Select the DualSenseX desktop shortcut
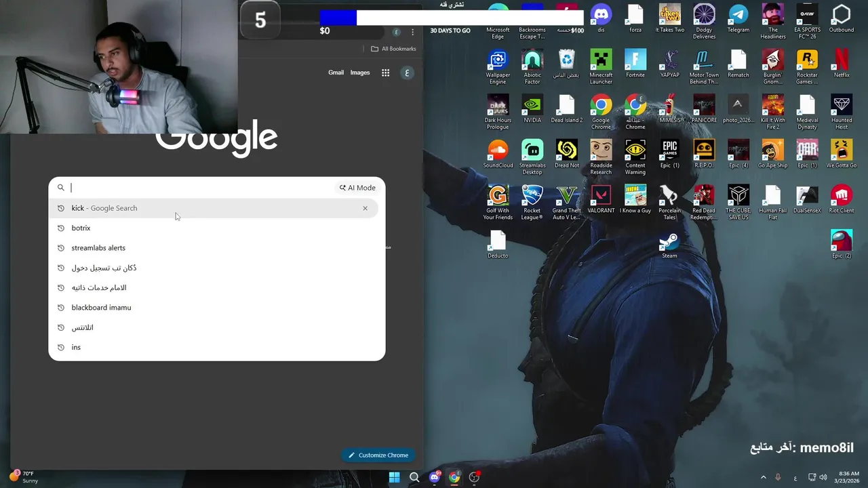Screen dimensions: 868x488 pos(807,199)
